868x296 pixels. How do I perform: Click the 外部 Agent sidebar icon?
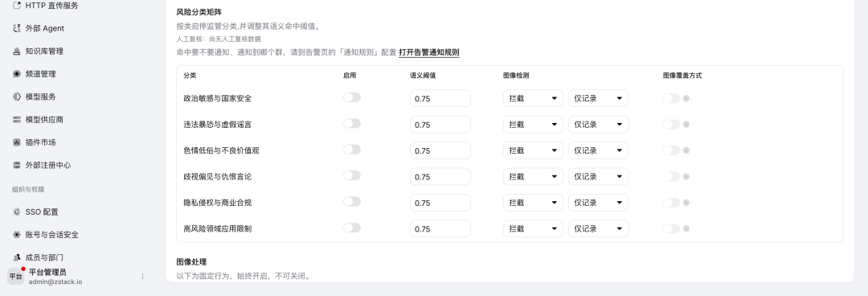[17, 28]
